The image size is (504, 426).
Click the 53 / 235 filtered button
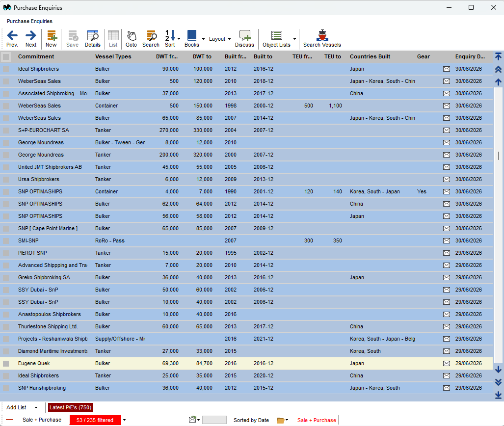pyautogui.click(x=95, y=420)
